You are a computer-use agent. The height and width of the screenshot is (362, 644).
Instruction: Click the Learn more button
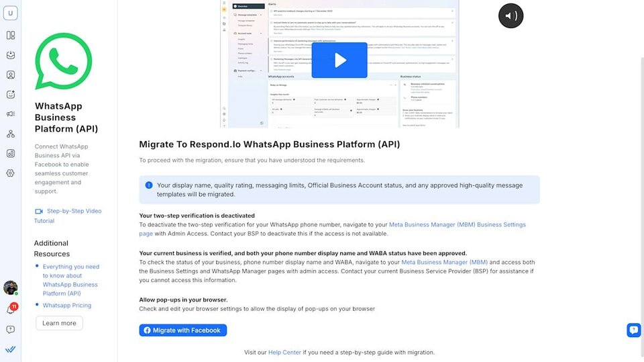(x=59, y=323)
